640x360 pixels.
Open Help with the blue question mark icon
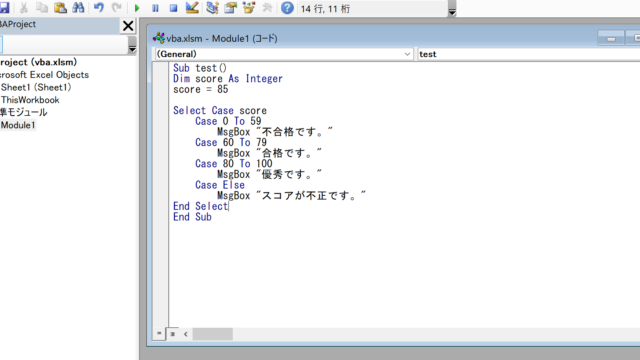point(287,8)
